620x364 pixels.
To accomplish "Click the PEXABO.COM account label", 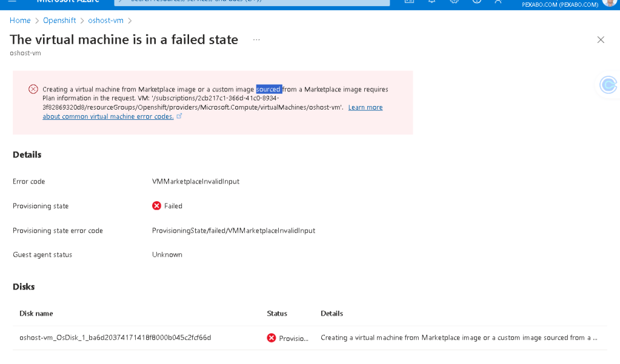I will pyautogui.click(x=560, y=5).
